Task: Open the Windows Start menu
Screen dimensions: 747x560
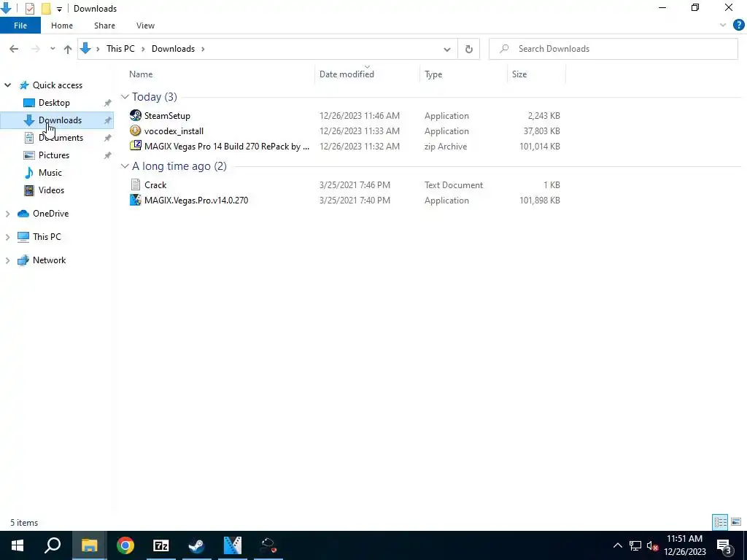Action: pos(18,545)
